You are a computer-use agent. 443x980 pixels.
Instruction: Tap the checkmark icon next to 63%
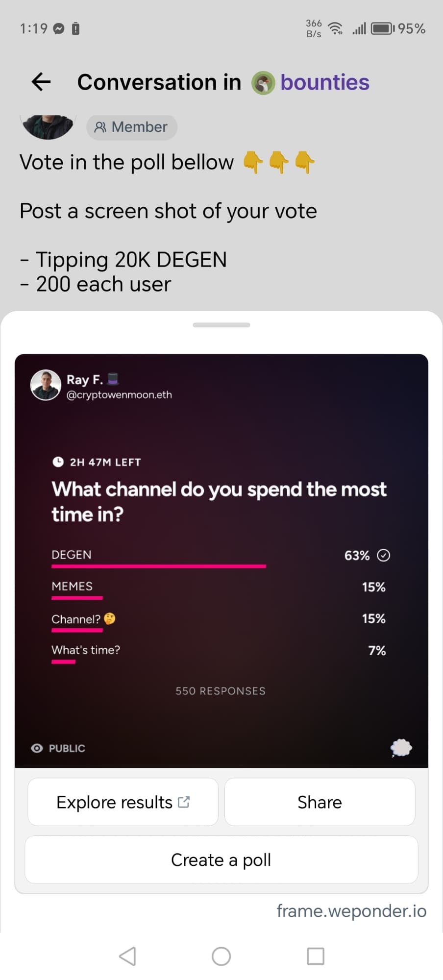(383, 555)
